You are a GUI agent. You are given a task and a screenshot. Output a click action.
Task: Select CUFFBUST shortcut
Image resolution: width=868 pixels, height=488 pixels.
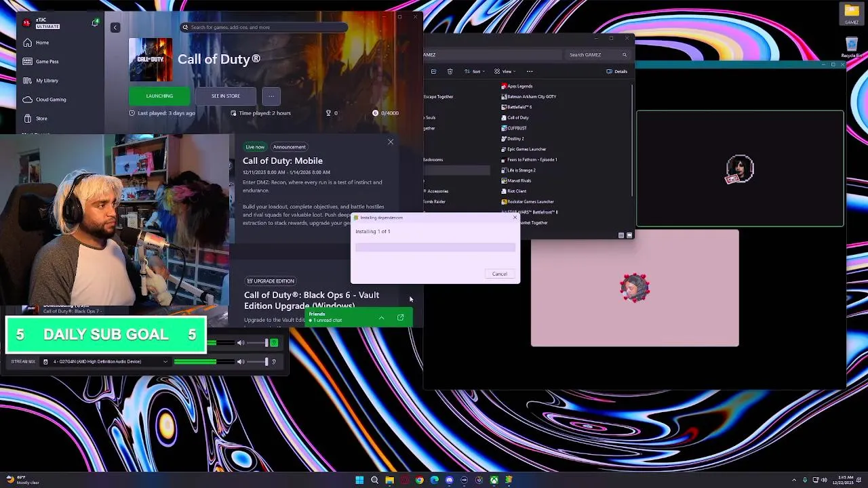(513, 128)
